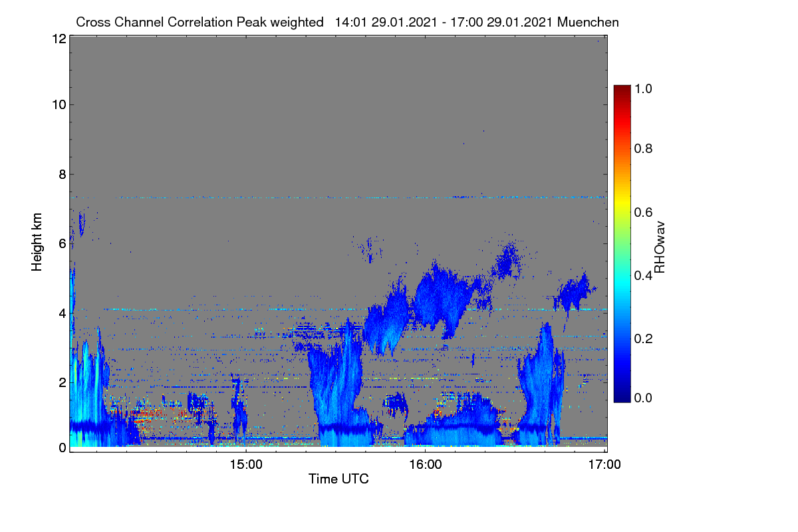Click the '0.8' colorbar tick label
798x532 pixels.
(x=644, y=148)
